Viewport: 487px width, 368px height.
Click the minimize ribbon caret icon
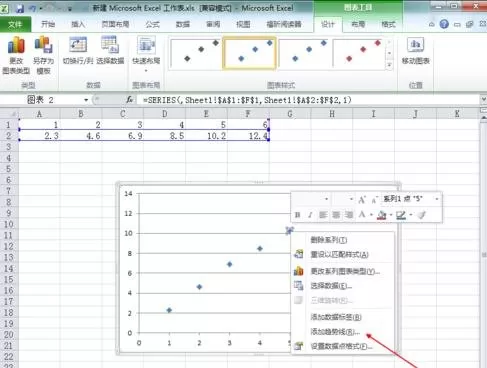click(x=432, y=24)
